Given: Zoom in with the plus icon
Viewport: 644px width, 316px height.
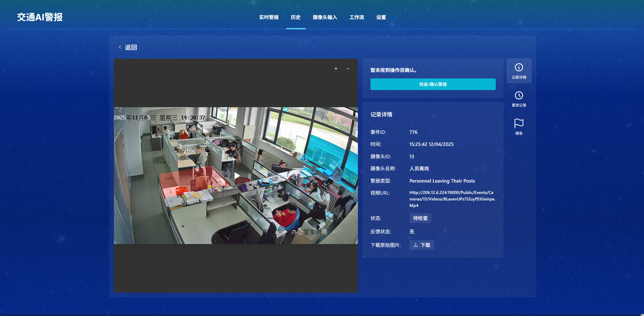Looking at the screenshot, I should (336, 69).
